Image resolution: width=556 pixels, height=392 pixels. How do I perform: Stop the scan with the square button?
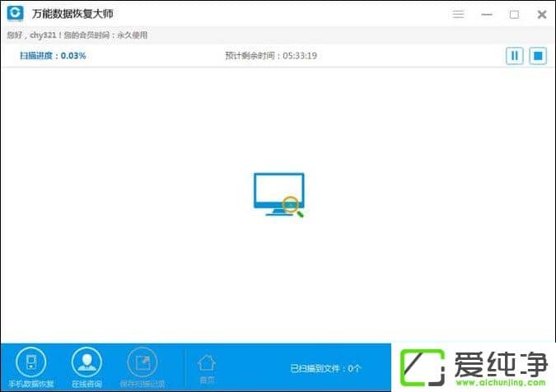(538, 56)
